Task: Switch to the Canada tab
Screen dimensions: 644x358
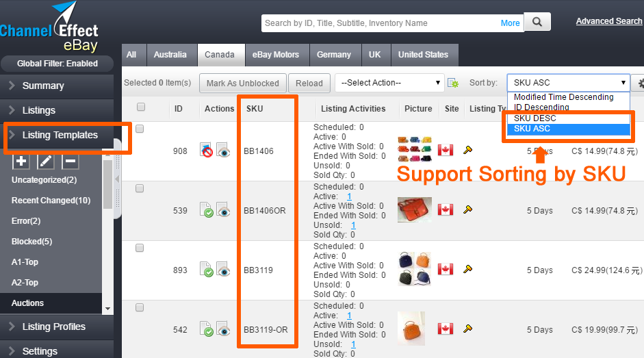Action: [x=220, y=55]
